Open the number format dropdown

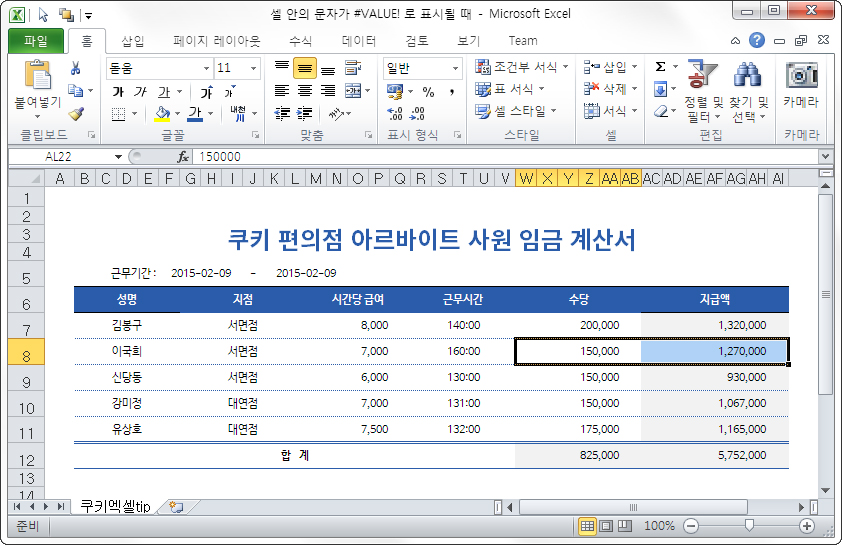(455, 68)
